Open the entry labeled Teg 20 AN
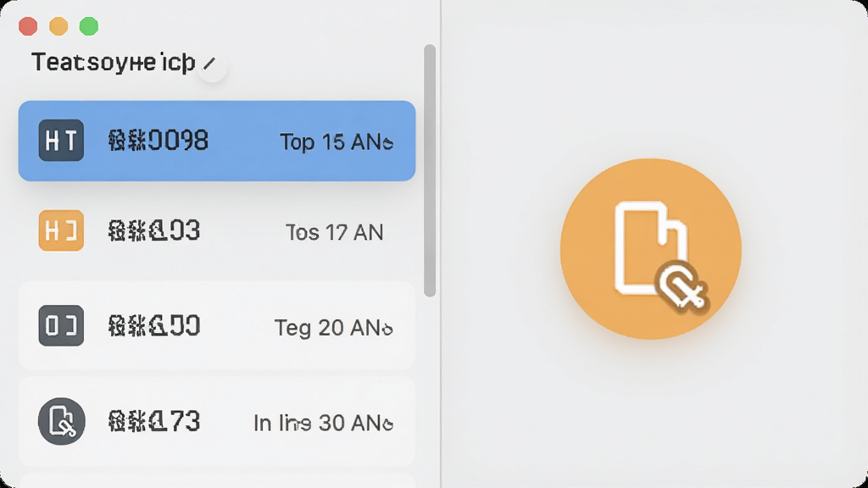868x488 pixels. [x=217, y=325]
